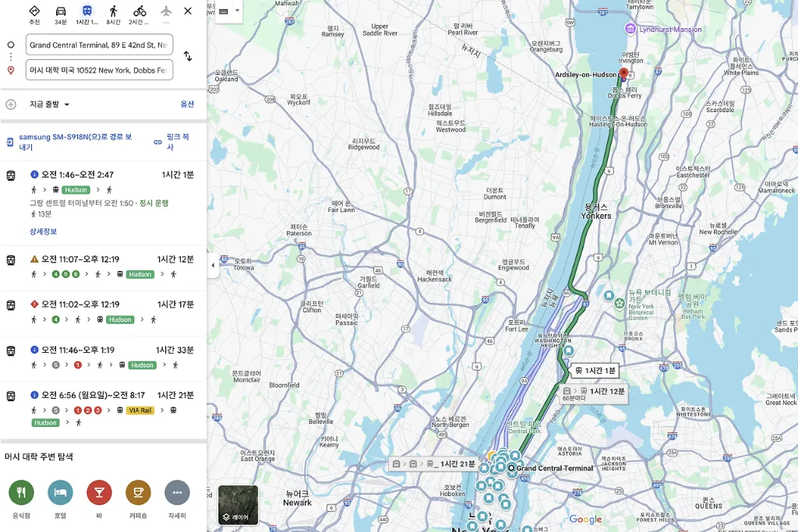Close the directions panel with X
The width and height of the screenshot is (798, 532).
(x=188, y=12)
